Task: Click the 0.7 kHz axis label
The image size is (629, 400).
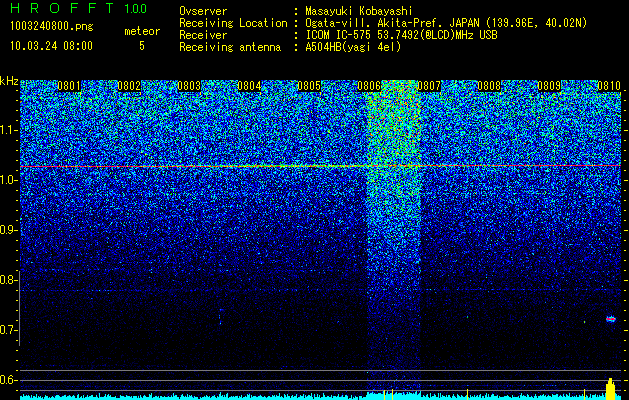Action: (8, 330)
